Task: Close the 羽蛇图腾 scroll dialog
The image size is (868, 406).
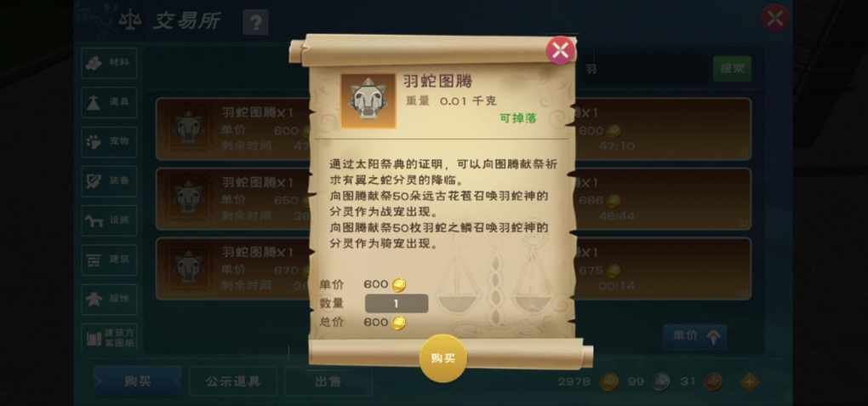Action: coord(560,51)
